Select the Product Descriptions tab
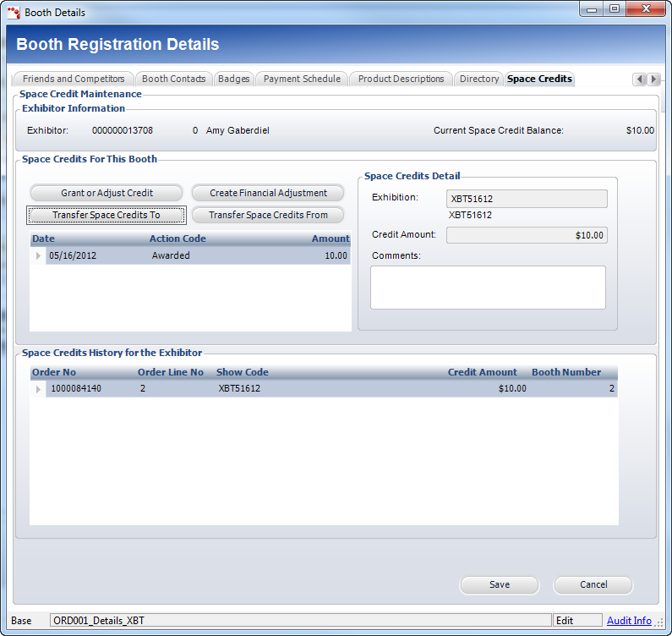The width and height of the screenshot is (672, 636). [x=401, y=79]
